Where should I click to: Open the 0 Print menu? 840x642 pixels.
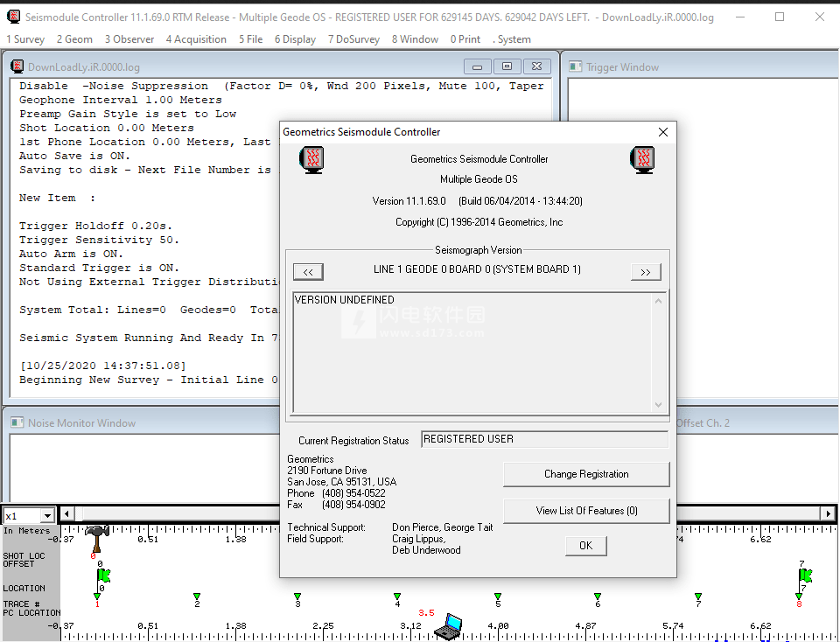click(x=465, y=39)
